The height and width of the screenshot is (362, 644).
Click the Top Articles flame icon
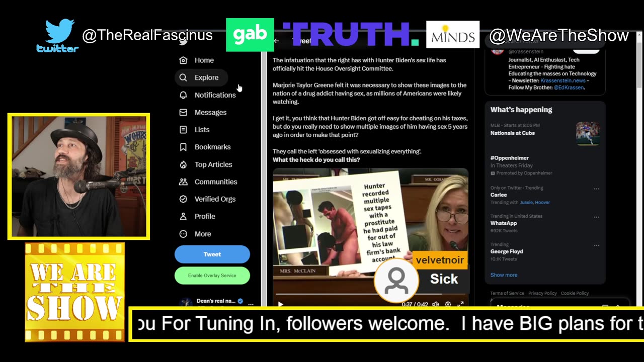(183, 164)
